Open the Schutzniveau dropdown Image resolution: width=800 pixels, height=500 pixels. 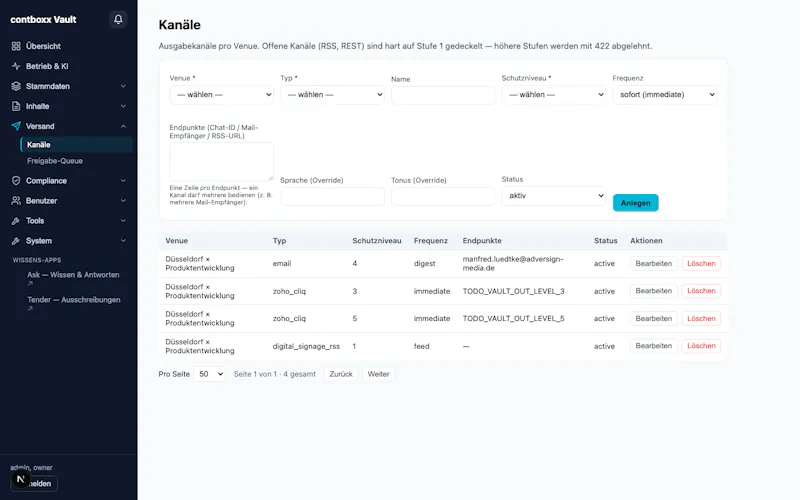(x=554, y=94)
